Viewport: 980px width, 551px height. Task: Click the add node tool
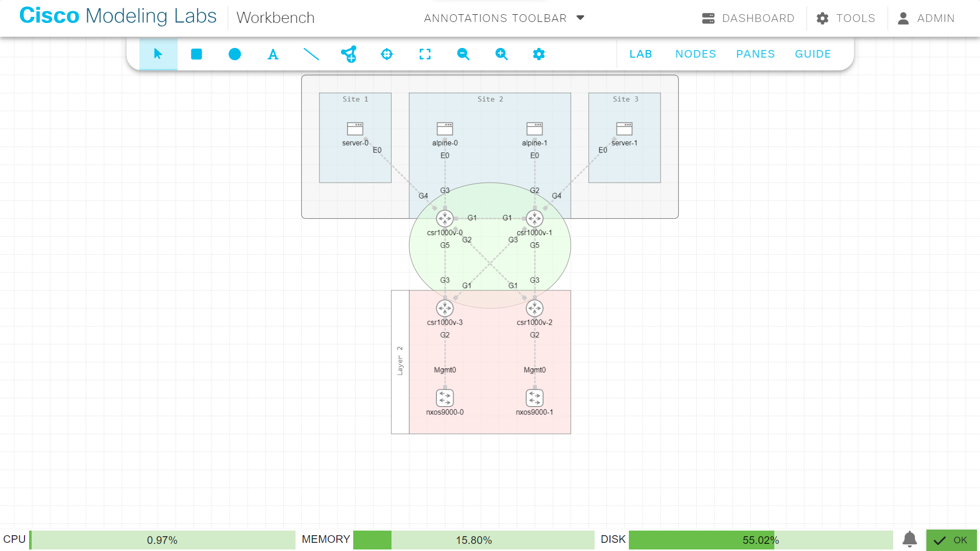tap(349, 54)
